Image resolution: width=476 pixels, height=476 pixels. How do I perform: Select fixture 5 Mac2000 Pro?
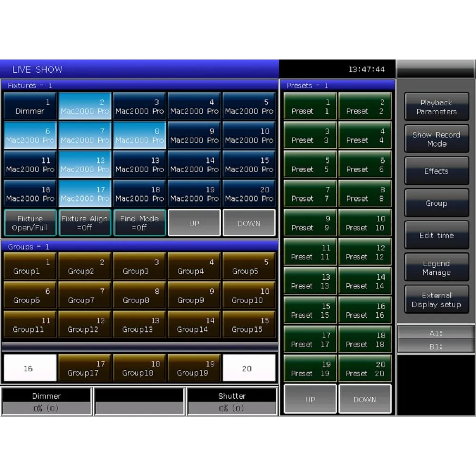[249, 106]
